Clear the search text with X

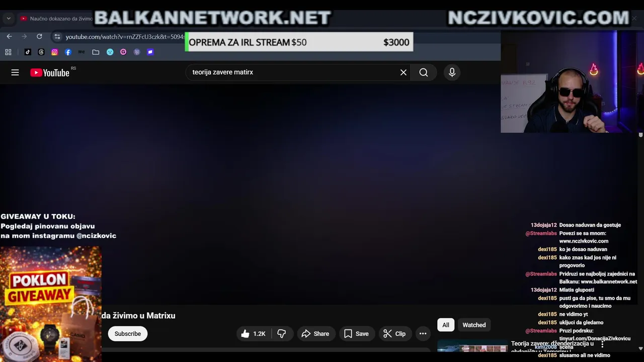[404, 72]
